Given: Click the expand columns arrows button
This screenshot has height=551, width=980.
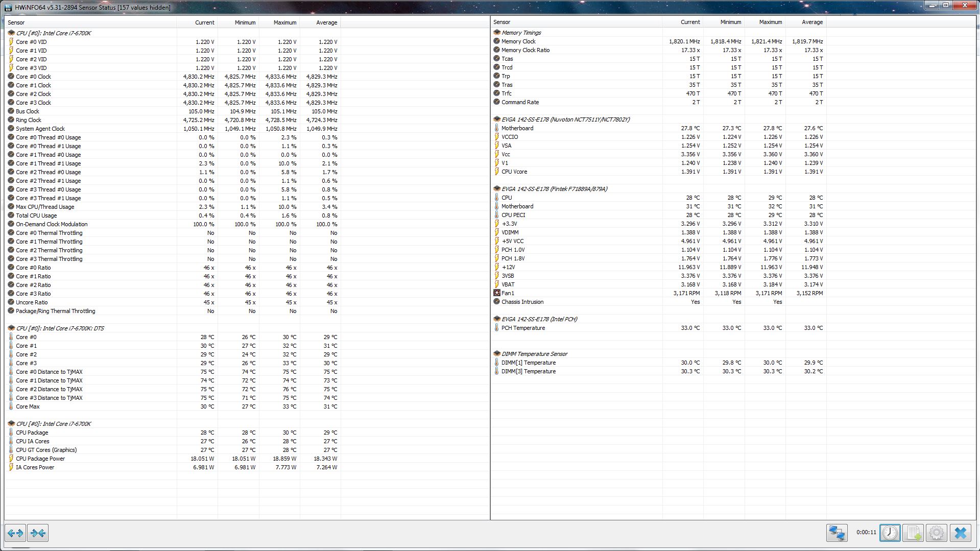Looking at the screenshot, I should pyautogui.click(x=15, y=533).
